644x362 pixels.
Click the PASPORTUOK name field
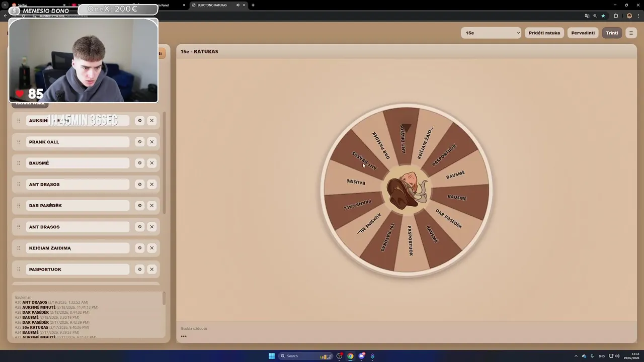tap(77, 269)
